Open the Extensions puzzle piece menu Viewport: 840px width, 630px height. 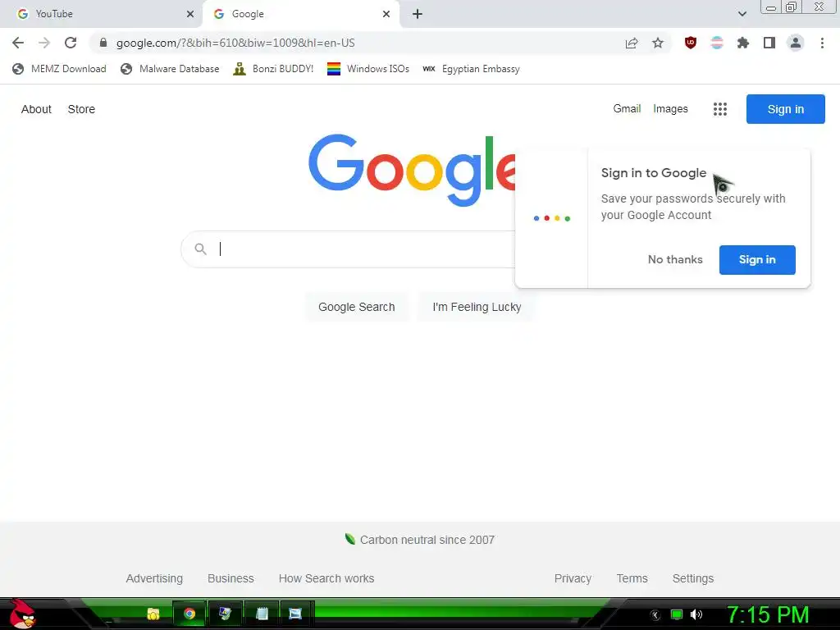[743, 43]
